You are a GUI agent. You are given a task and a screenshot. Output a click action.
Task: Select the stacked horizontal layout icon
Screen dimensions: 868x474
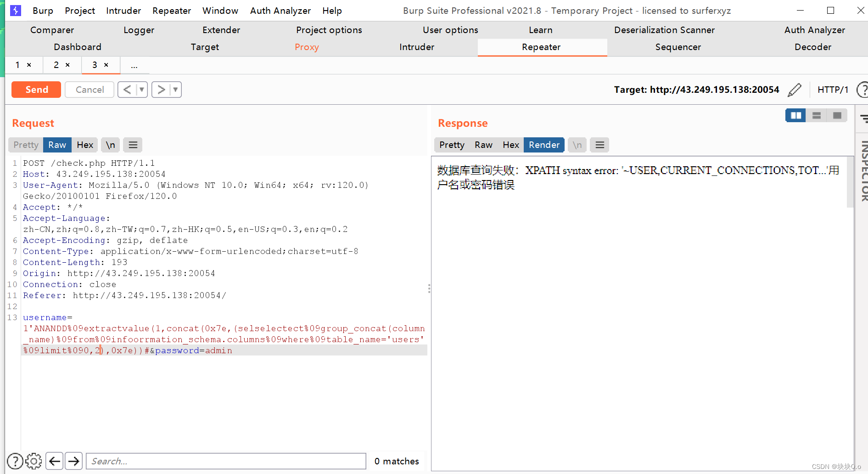pyautogui.click(x=816, y=115)
